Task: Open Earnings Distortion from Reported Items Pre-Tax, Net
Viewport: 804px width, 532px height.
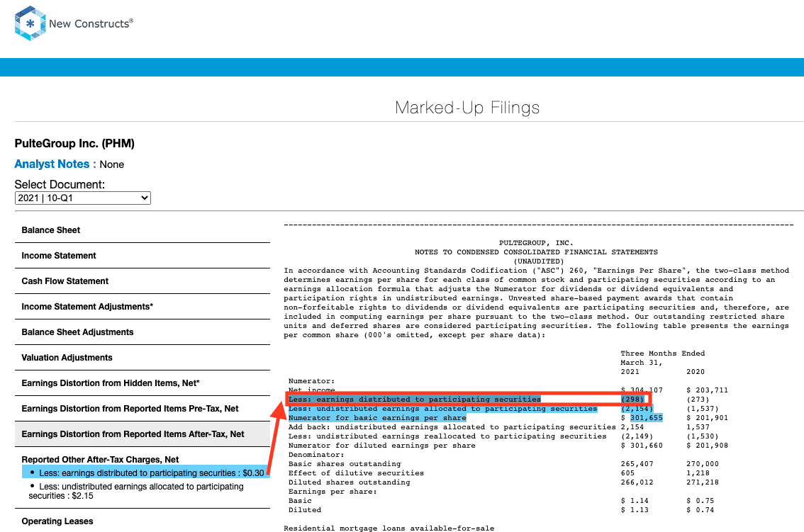Action: (143, 409)
